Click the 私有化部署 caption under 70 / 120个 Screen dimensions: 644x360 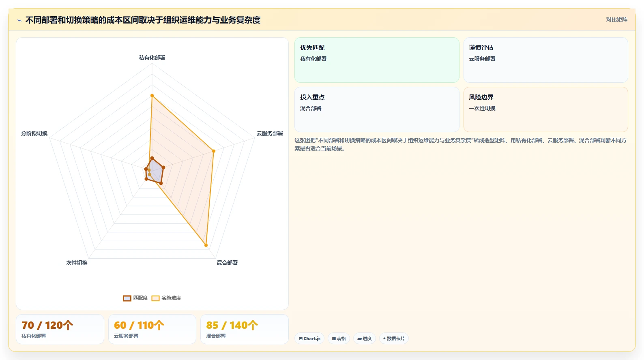tap(34, 336)
